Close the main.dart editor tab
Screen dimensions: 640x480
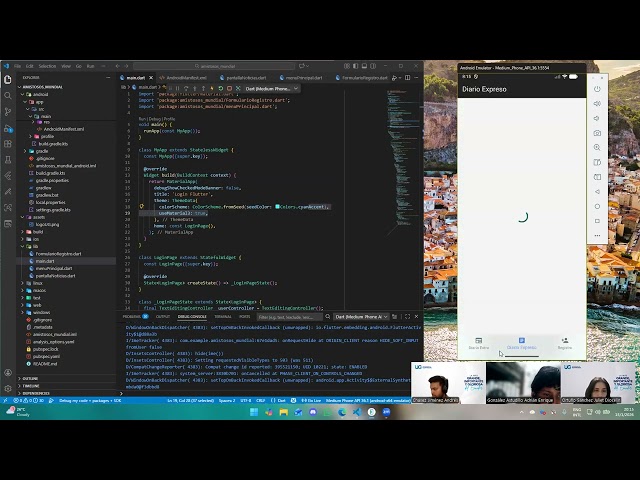[x=151, y=78]
